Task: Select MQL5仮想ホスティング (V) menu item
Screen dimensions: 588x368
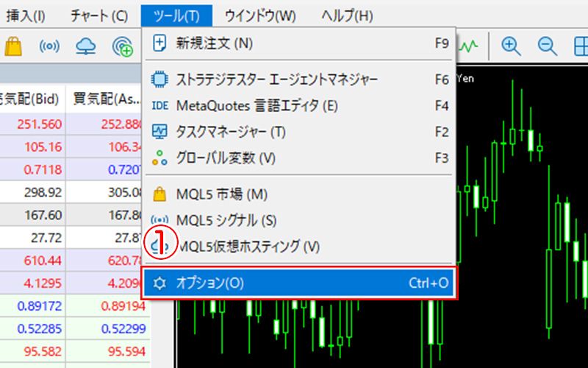Action: tap(250, 246)
